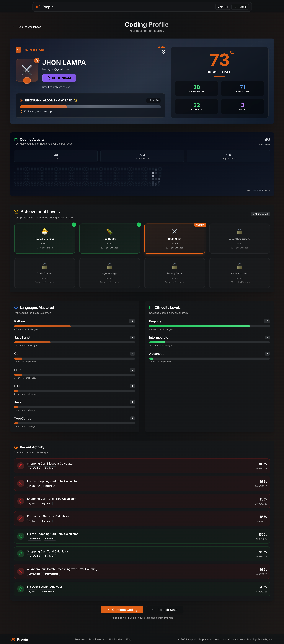Click the Coder Card code icon
Viewport: 284px width, 644px height.
click(18, 50)
